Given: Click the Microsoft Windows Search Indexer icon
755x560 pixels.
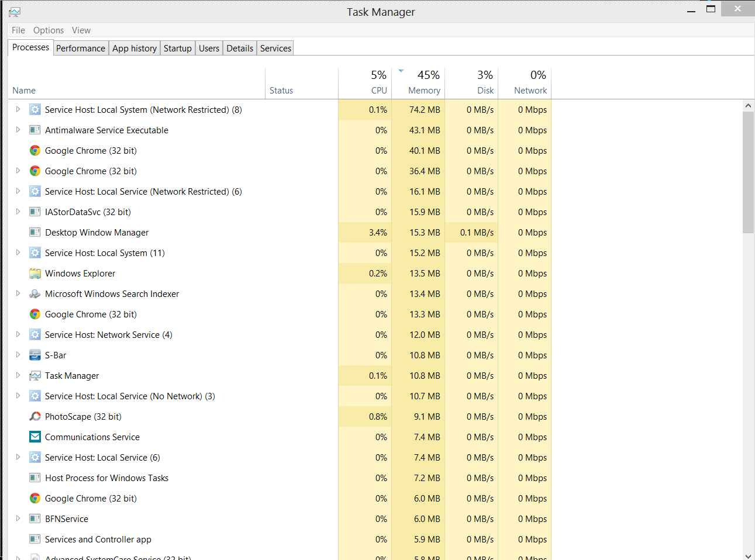Looking at the screenshot, I should point(35,294).
